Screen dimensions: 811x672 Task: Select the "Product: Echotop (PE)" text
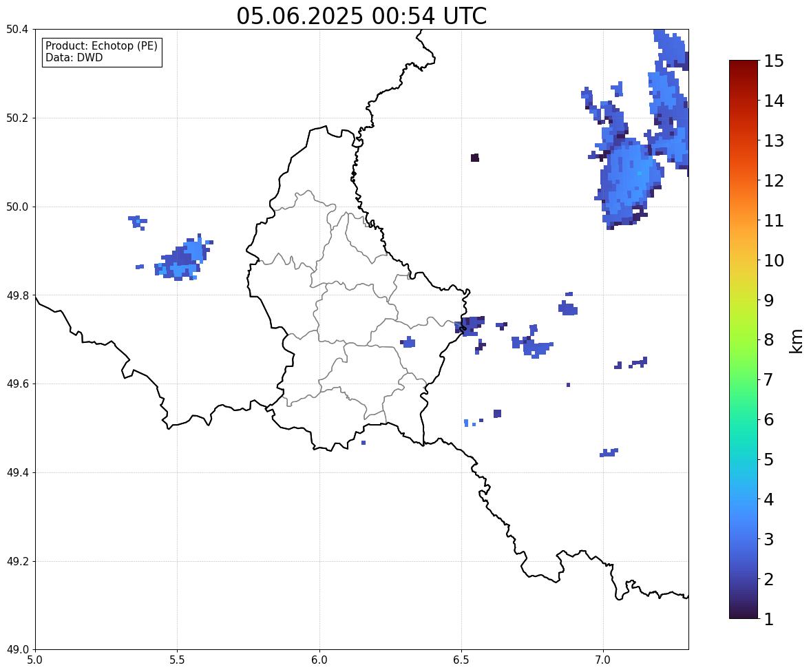pos(101,46)
